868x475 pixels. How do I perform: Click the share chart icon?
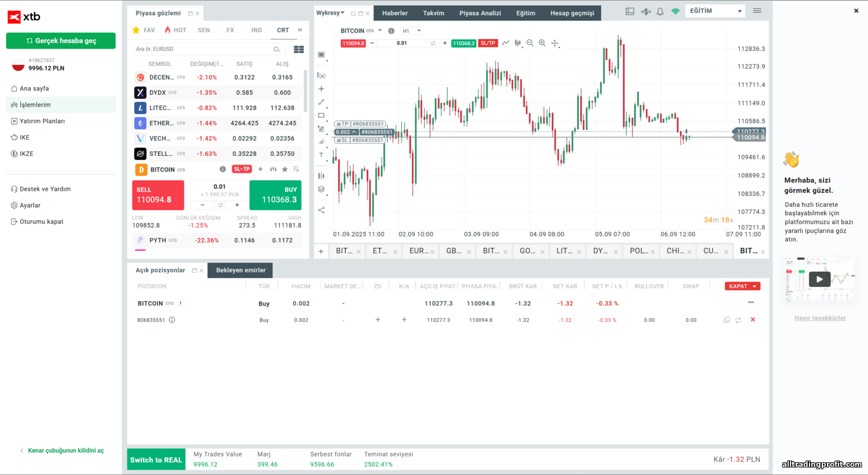pyautogui.click(x=321, y=210)
